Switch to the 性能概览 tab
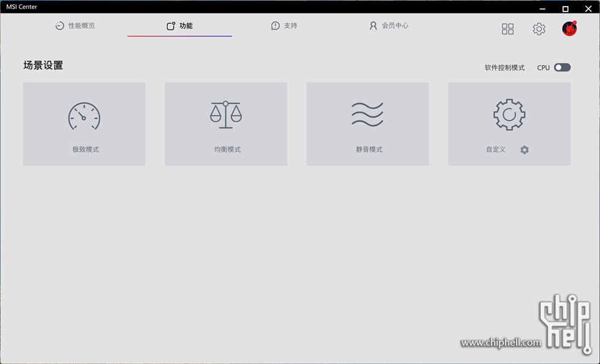This screenshot has width=600, height=364. coord(75,26)
